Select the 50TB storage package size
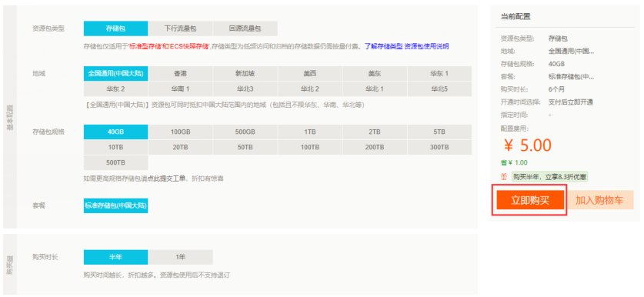The height and width of the screenshot is (297, 644). [x=245, y=147]
